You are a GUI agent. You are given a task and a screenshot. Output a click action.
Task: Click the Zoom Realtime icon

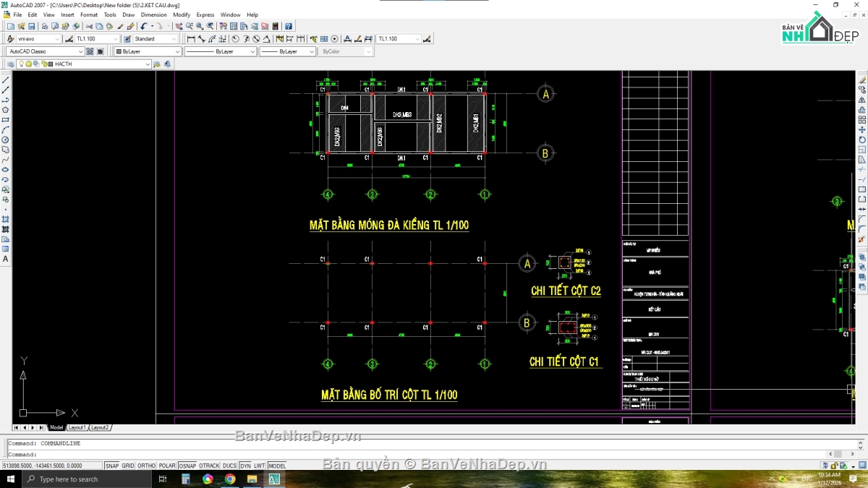(189, 26)
